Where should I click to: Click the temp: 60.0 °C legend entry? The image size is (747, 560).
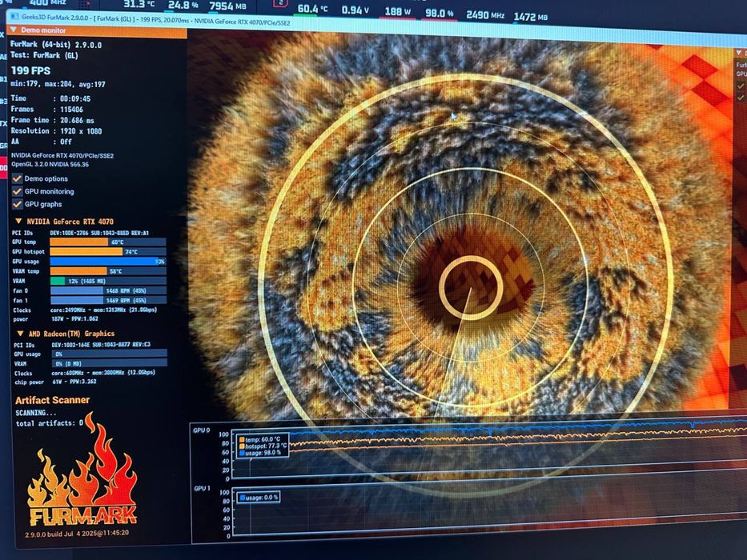tap(260, 439)
